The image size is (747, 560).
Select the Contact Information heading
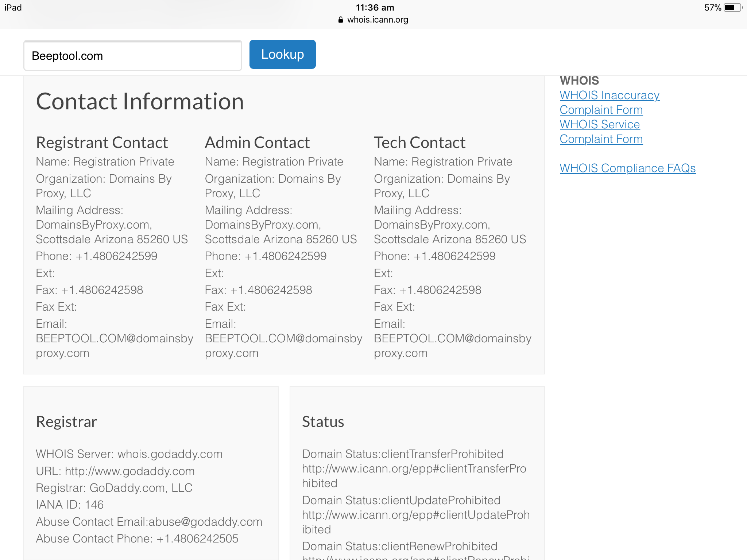[140, 101]
